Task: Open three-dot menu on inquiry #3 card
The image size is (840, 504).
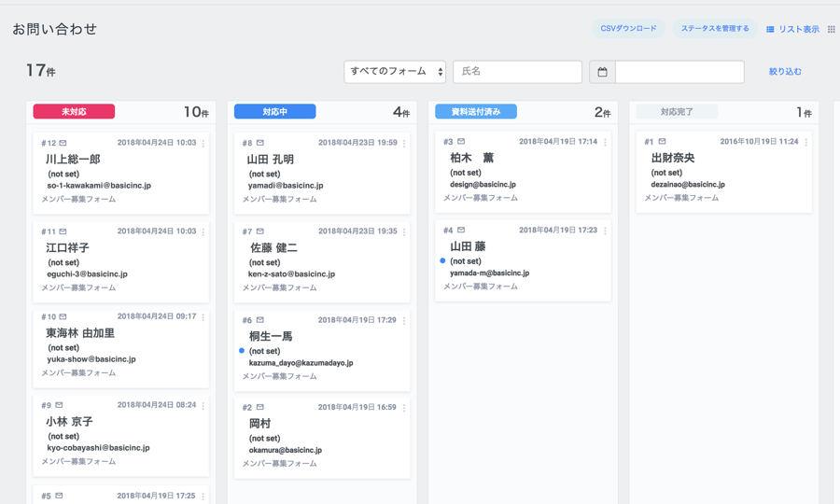Action: 605,143
